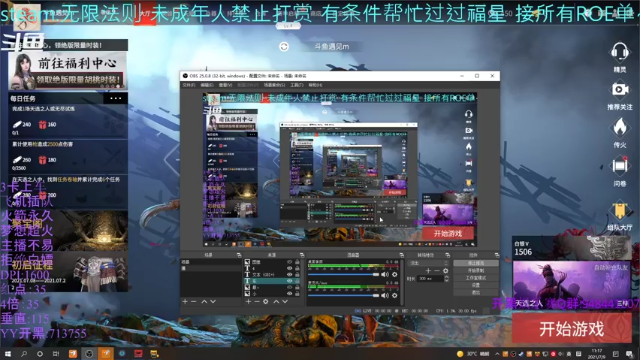The width and height of the screenshot is (640, 360).
Task: Undock the 来源 sources panel
Action: (x=302, y=255)
